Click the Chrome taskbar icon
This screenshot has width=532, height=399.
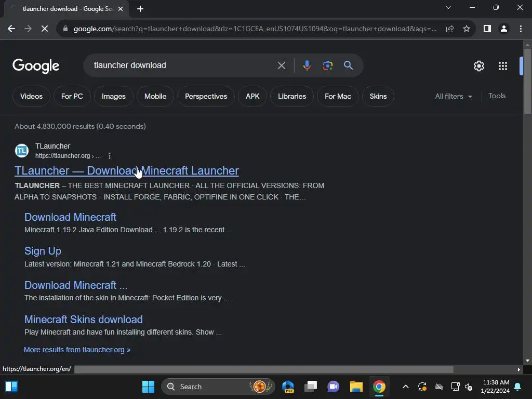379,387
